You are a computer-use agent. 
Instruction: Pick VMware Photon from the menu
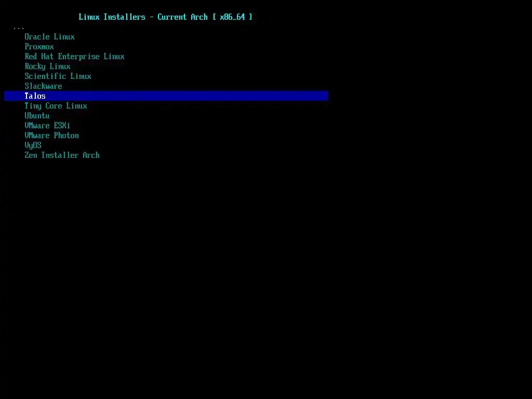51,136
